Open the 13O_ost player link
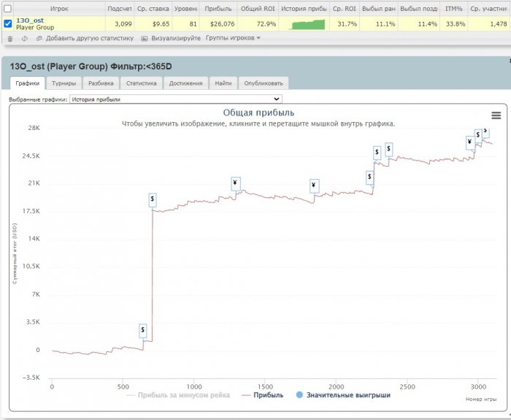 [30, 20]
